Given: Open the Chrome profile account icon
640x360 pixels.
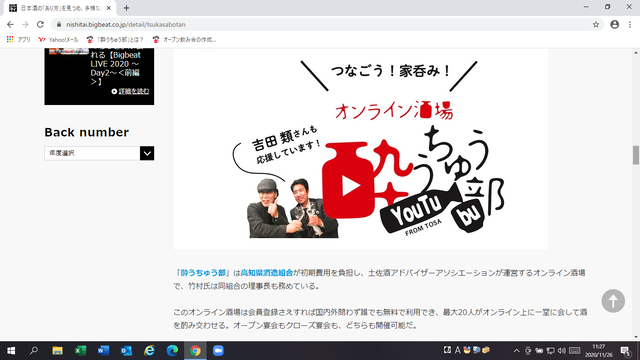Looking at the screenshot, I should point(615,24).
